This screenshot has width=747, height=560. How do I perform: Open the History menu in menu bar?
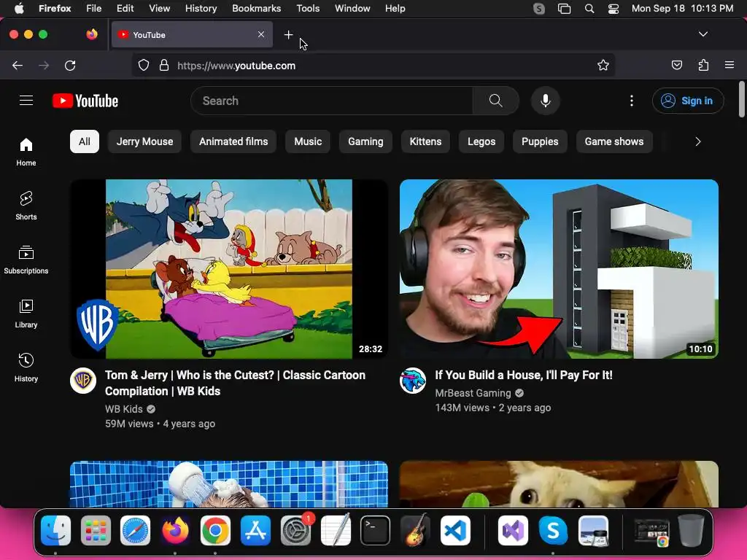tap(201, 8)
